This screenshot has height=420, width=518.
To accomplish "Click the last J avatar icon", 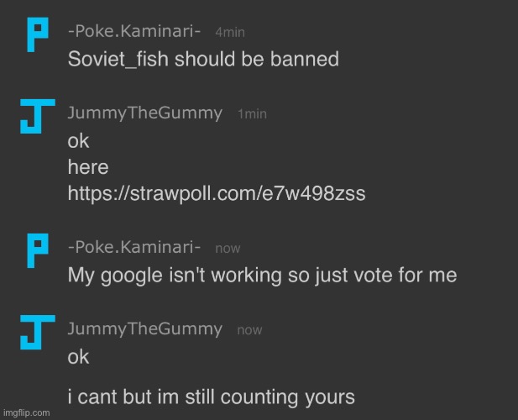I will pyautogui.click(x=38, y=332).
